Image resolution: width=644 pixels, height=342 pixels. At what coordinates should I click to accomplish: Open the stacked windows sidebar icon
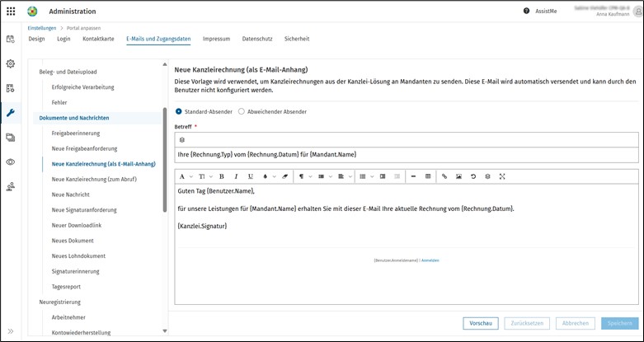(10, 138)
